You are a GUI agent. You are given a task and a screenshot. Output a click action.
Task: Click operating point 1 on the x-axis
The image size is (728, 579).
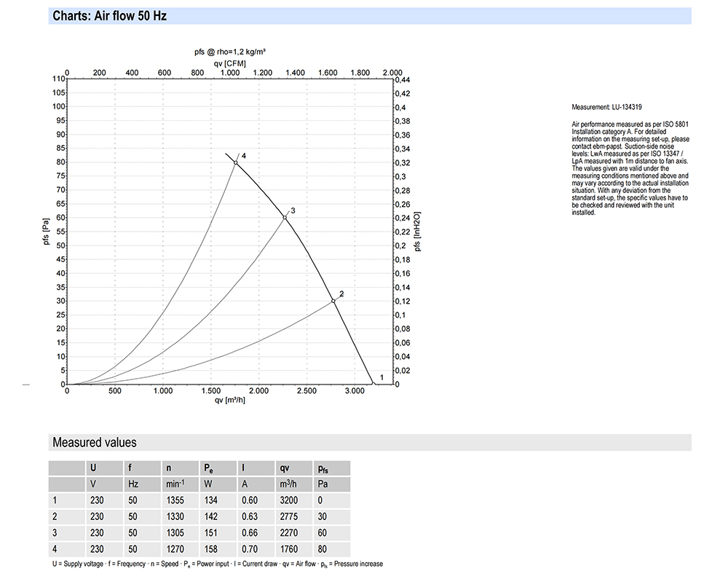click(373, 384)
